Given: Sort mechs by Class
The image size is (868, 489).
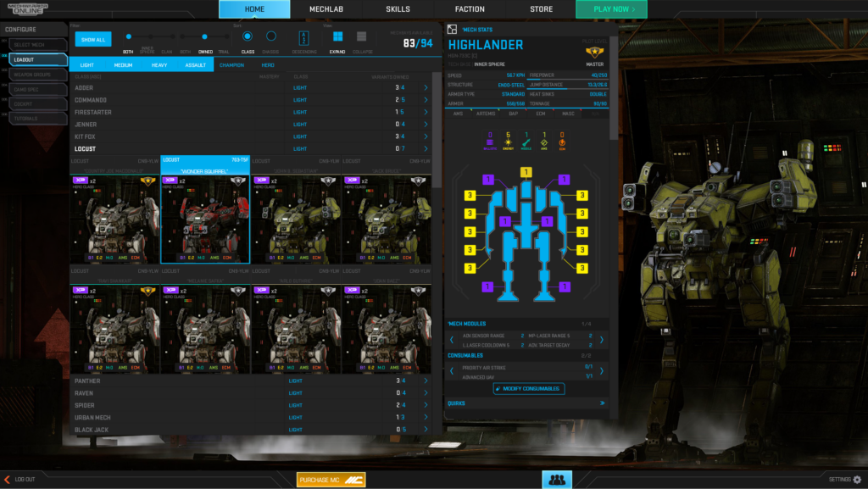Looking at the screenshot, I should pyautogui.click(x=248, y=36).
